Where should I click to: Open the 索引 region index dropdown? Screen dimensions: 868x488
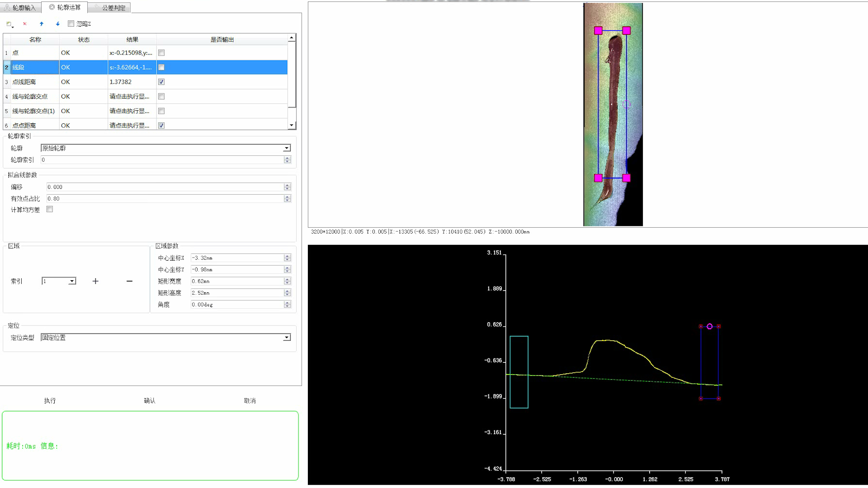pyautogui.click(x=72, y=281)
